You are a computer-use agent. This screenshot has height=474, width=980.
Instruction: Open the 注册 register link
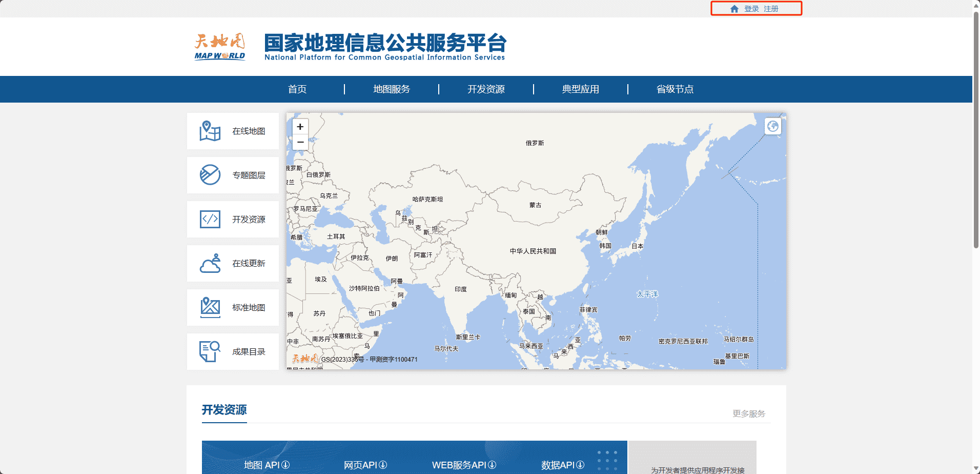(x=771, y=9)
